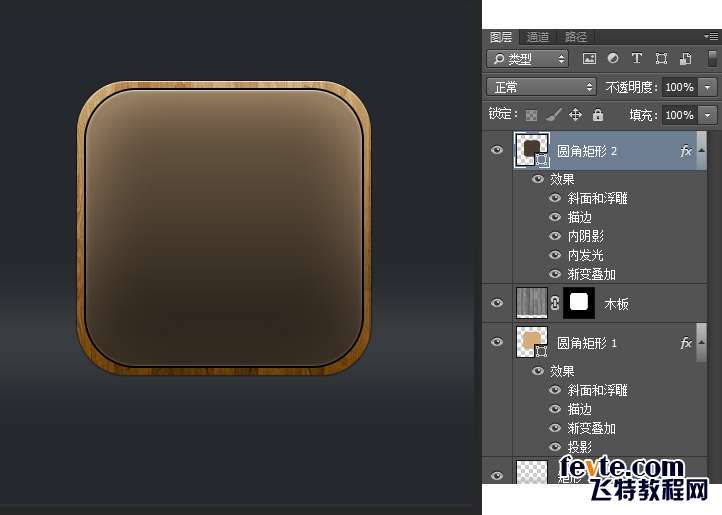This screenshot has width=722, height=515.
Task: Toggle the layer filtering switch
Action: tap(712, 59)
